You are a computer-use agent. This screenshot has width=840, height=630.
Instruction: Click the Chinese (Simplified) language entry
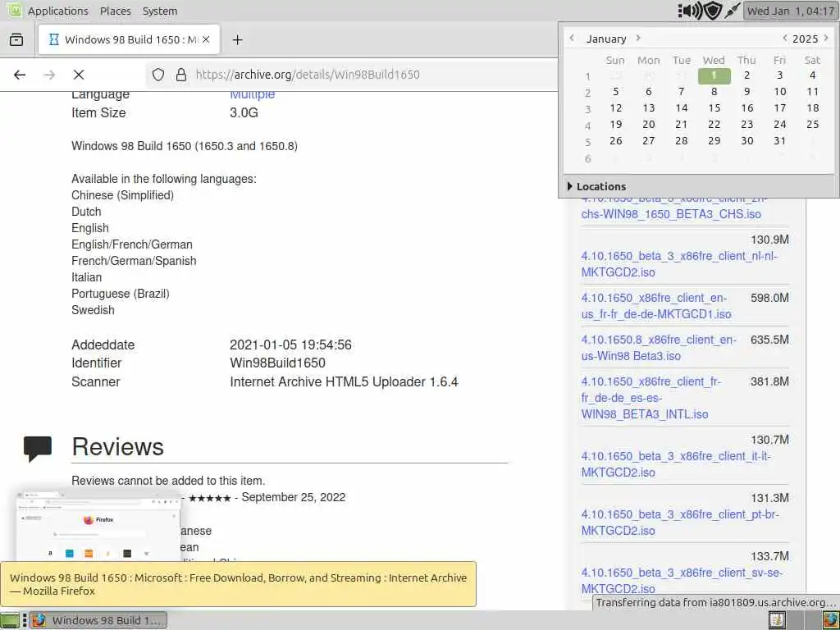tap(123, 195)
